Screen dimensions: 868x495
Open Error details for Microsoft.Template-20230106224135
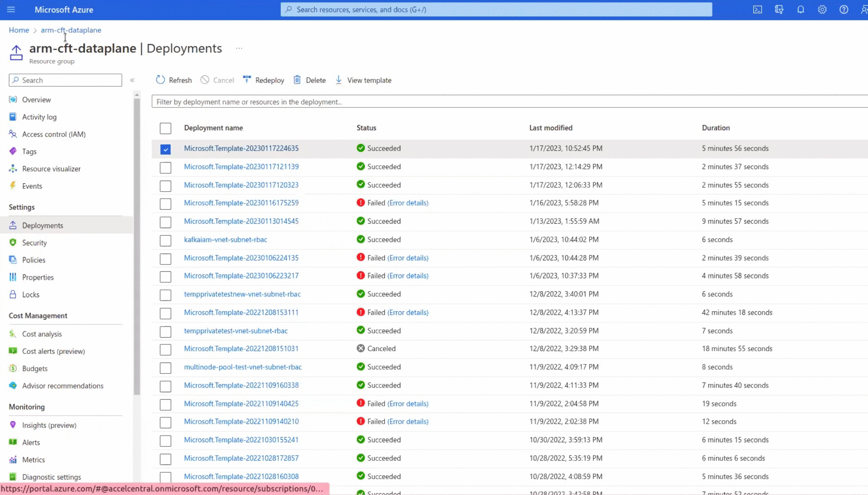pyautogui.click(x=408, y=258)
